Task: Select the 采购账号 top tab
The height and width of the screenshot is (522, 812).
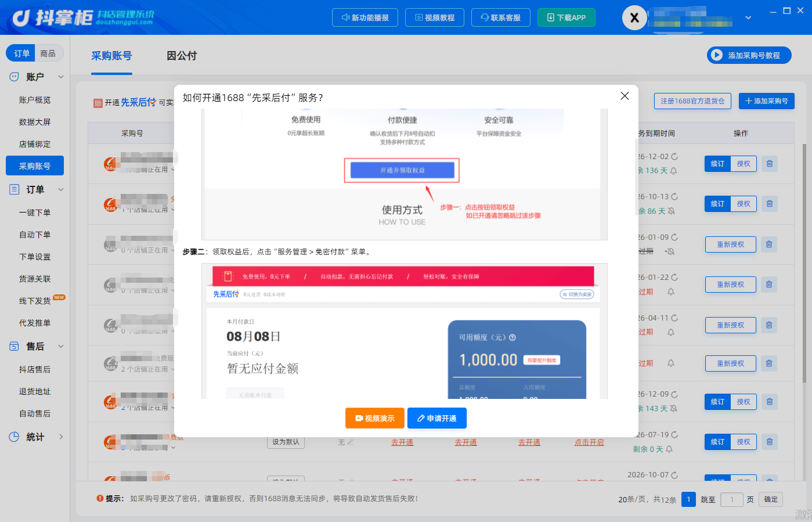Action: (x=111, y=56)
